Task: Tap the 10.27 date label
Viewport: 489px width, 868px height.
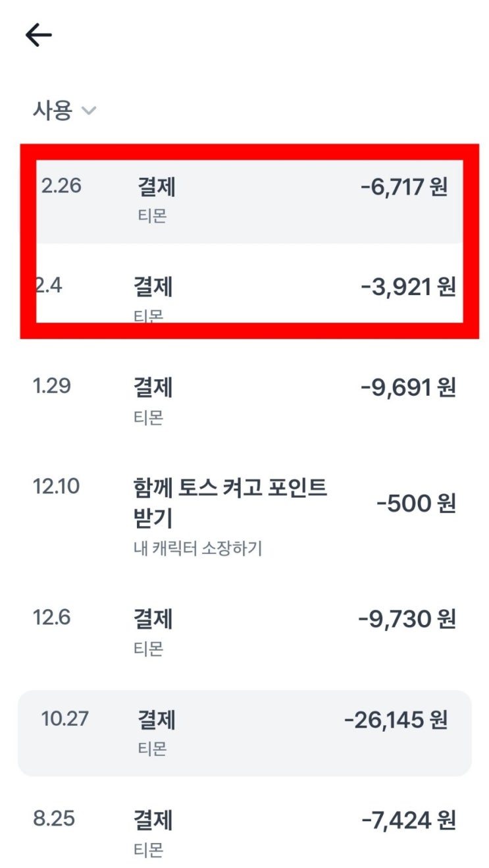Action: (x=64, y=719)
